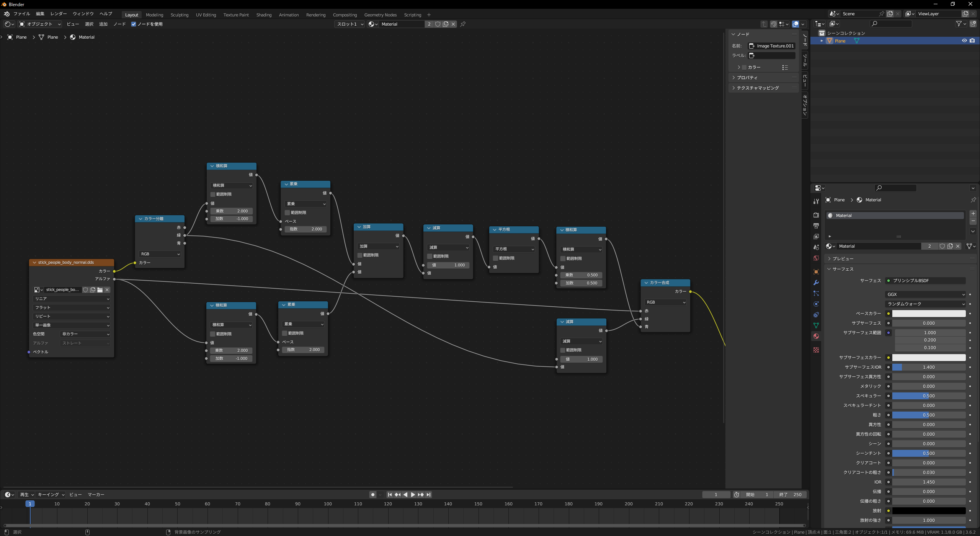980x536 pixels.
Task: Toggle the ノードを使用 checkbox
Action: tap(134, 24)
